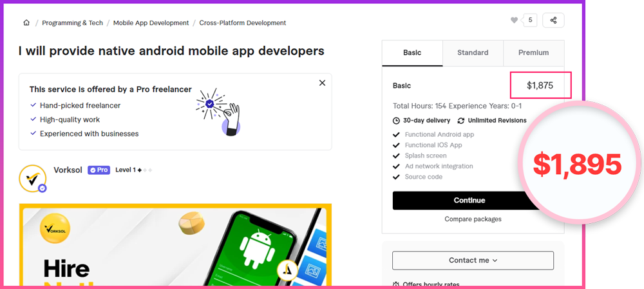Click the Vorksol seller name
This screenshot has height=289, width=644.
point(68,170)
